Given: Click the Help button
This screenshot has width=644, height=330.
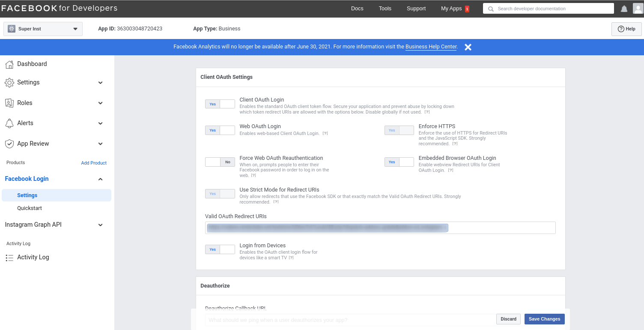Looking at the screenshot, I should [x=626, y=29].
